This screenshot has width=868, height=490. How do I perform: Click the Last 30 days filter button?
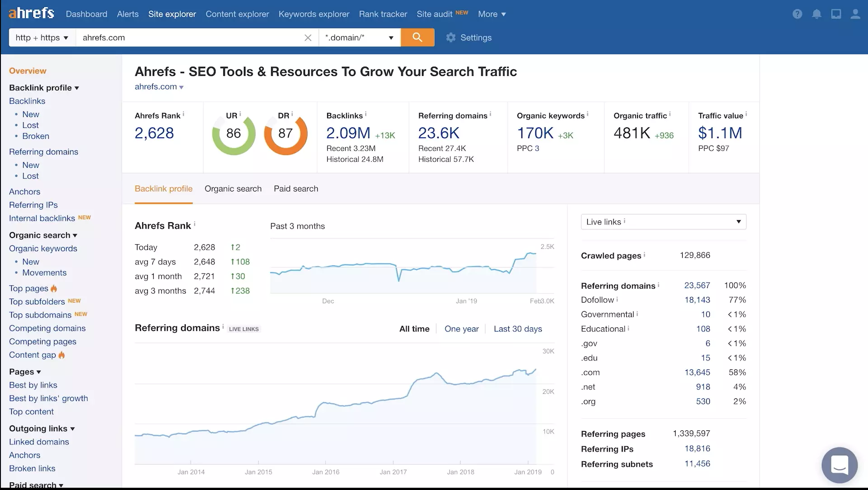[517, 328]
